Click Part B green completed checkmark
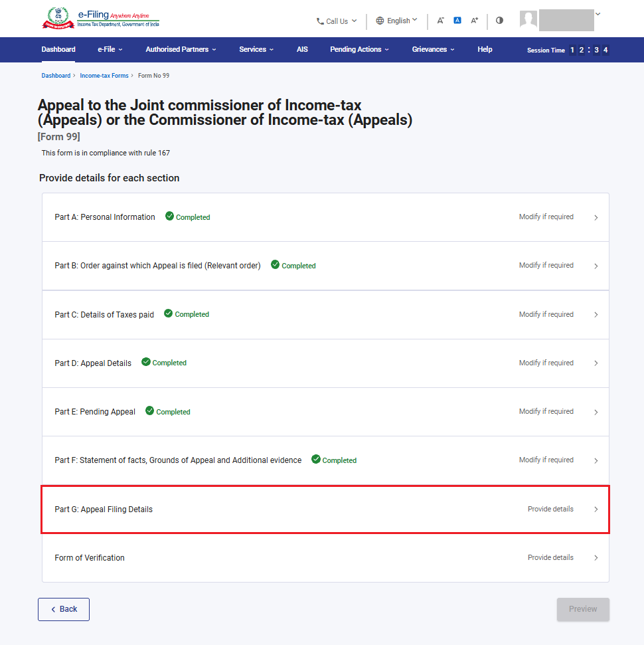Screen dimensions: 644x645 (275, 264)
